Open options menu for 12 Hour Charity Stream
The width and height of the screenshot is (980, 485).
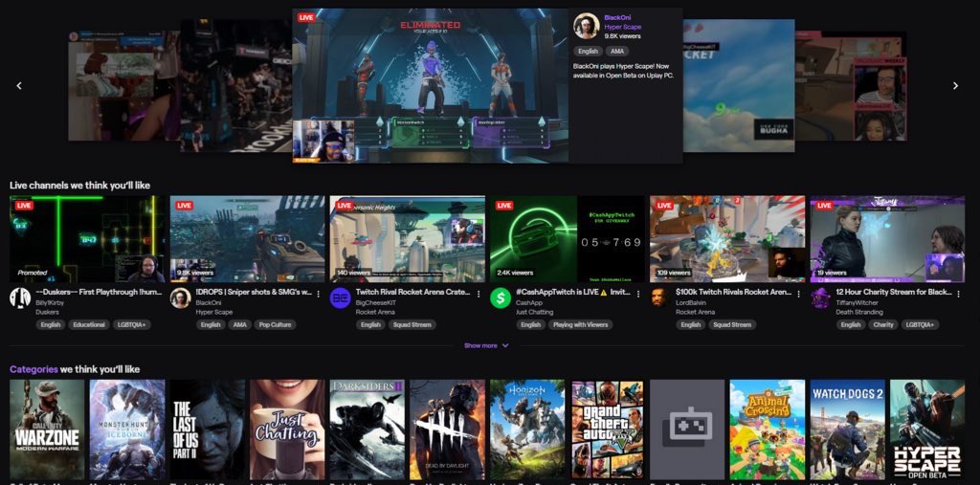pyautogui.click(x=958, y=293)
